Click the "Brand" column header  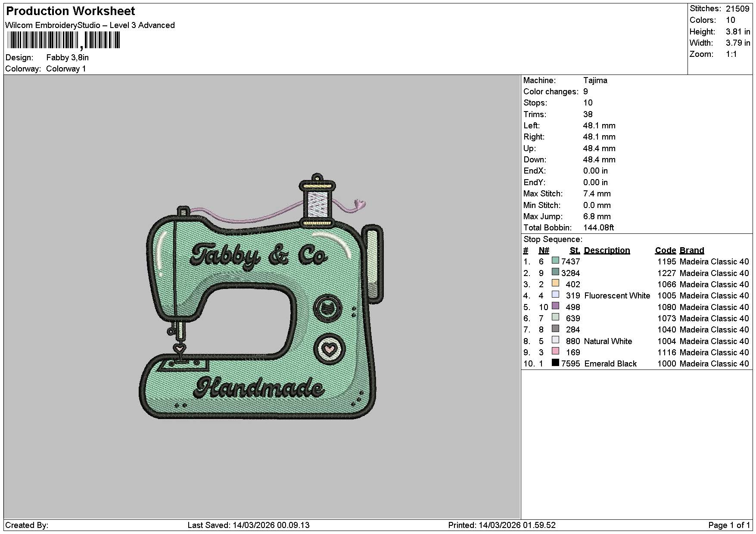click(692, 250)
